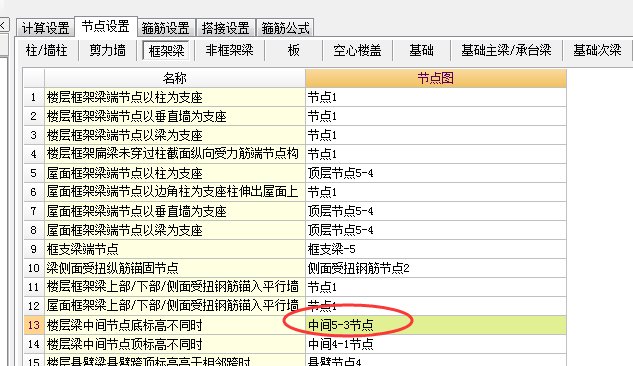Click the 侧面受扭钢筋节点2 cell
This screenshot has height=366, width=633.
pos(436,268)
